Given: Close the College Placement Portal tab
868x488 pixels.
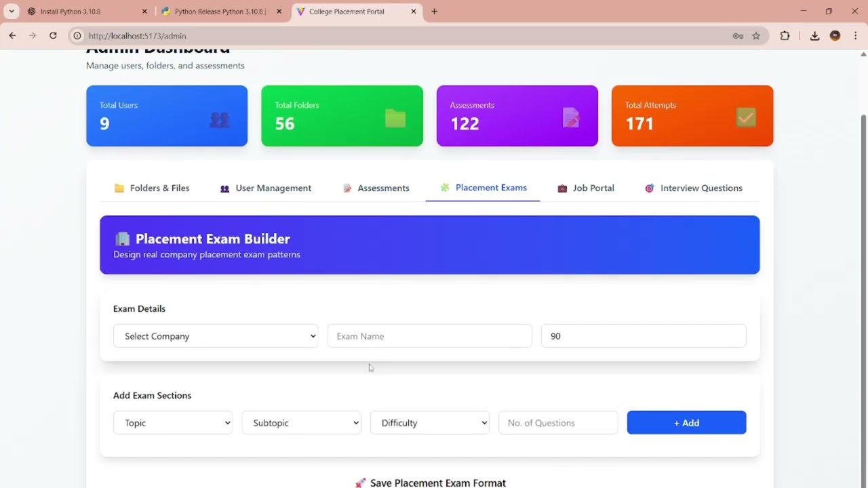Looking at the screenshot, I should 414,12.
